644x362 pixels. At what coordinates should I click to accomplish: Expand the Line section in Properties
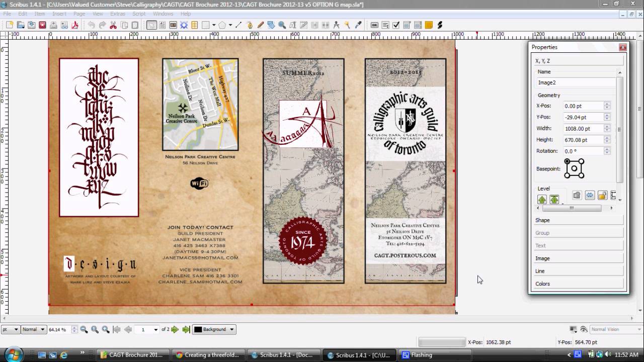pyautogui.click(x=579, y=271)
